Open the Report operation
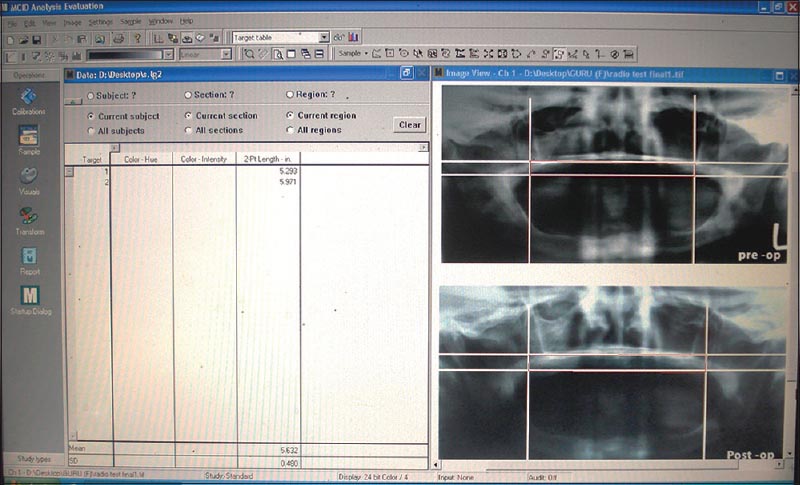 click(x=29, y=255)
